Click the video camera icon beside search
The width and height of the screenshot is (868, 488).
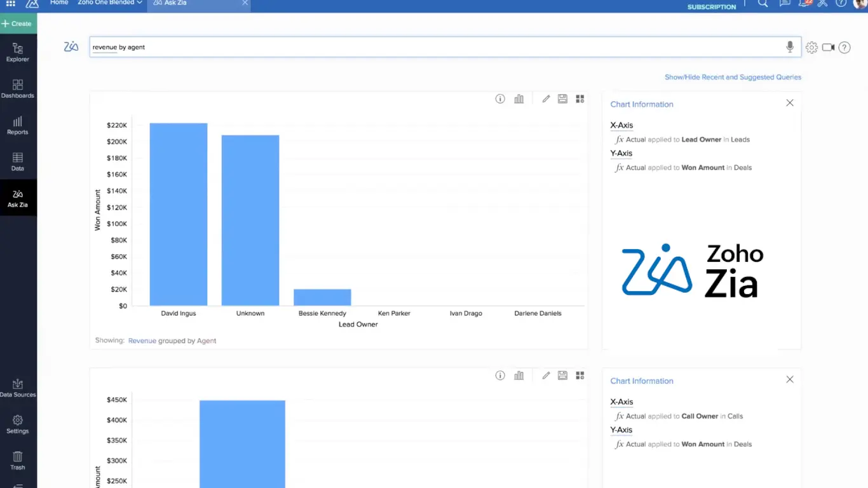pyautogui.click(x=828, y=47)
